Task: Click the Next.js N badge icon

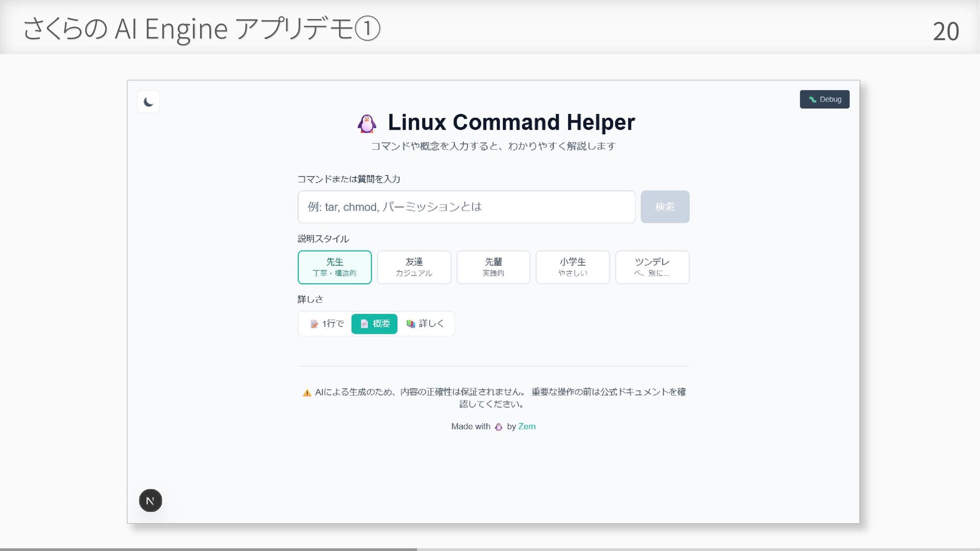Action: click(151, 500)
